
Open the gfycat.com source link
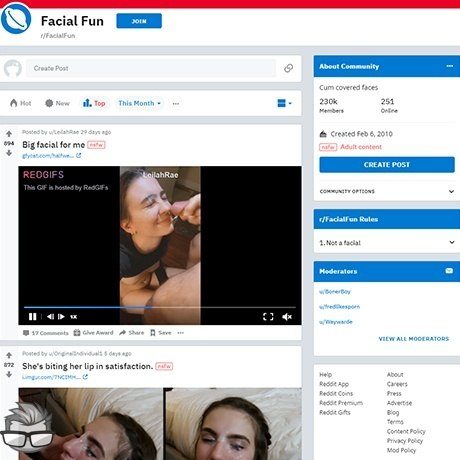48,156
